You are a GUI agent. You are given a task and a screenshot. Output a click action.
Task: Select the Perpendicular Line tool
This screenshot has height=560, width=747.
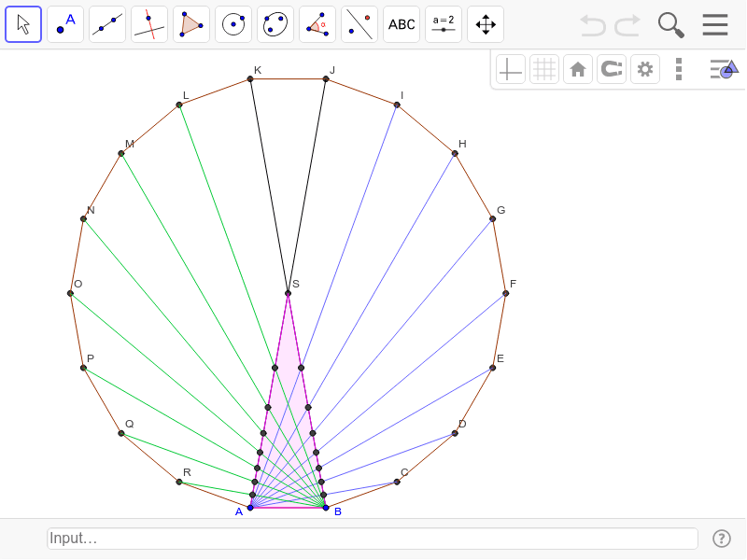tap(149, 24)
